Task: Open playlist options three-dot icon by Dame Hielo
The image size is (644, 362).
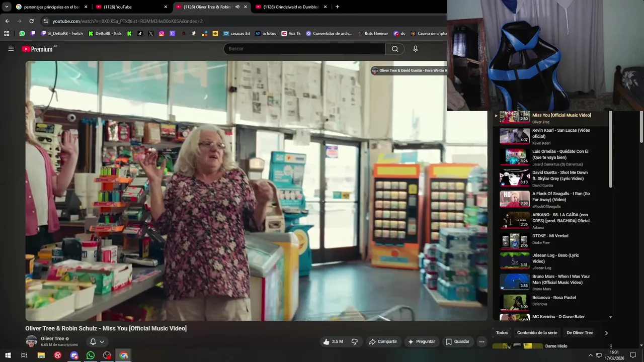Action: (611, 346)
